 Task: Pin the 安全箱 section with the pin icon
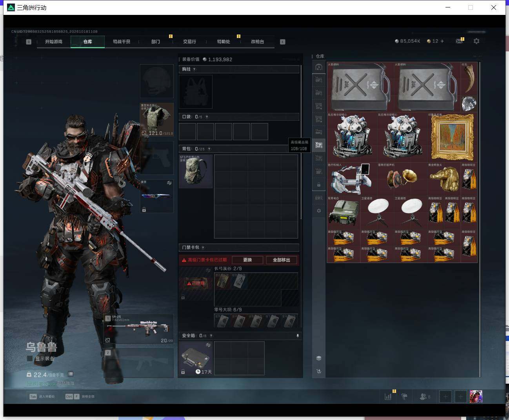(298, 336)
